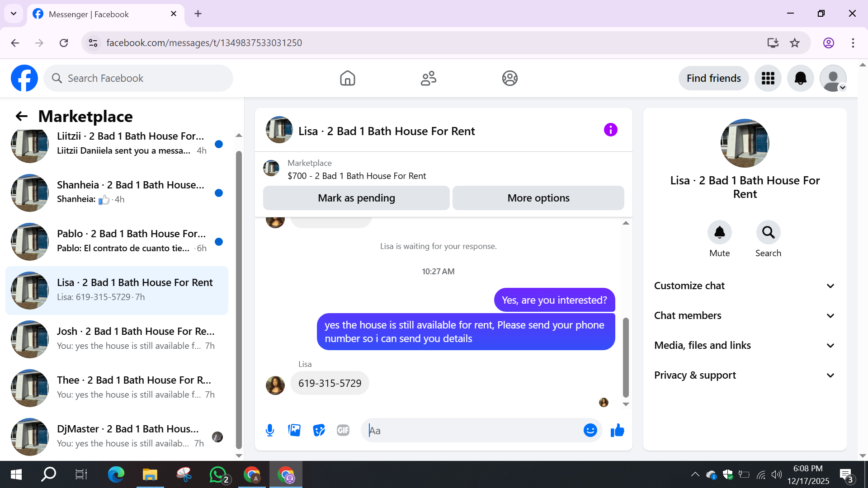The height and width of the screenshot is (488, 868).
Task: Open conversation information purple icon
Action: 610,130
